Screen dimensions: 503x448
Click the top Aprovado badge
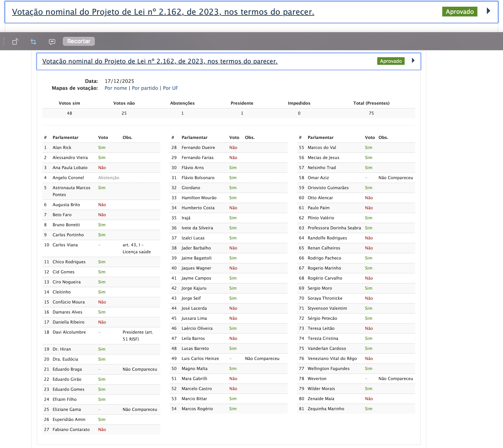[460, 12]
